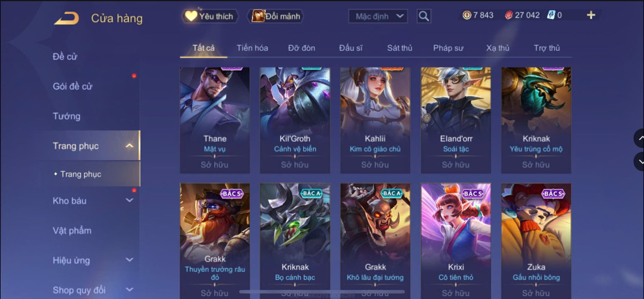Tap the plus icon to add currency
Image resolution: width=644 pixels, height=299 pixels.
pyautogui.click(x=591, y=15)
